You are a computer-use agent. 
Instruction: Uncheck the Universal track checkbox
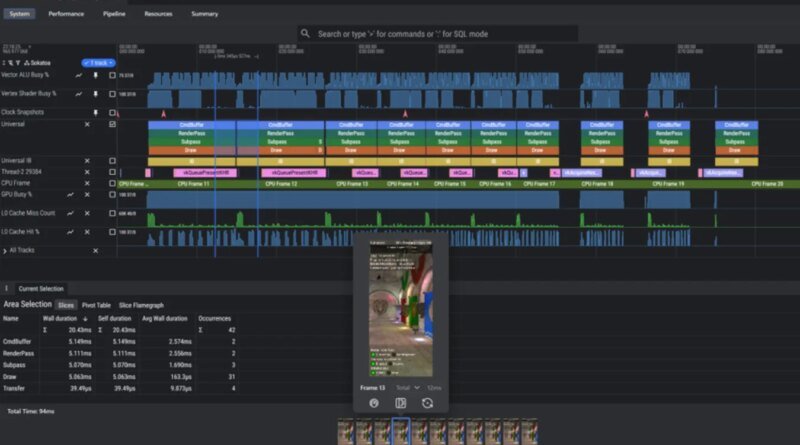[112, 125]
